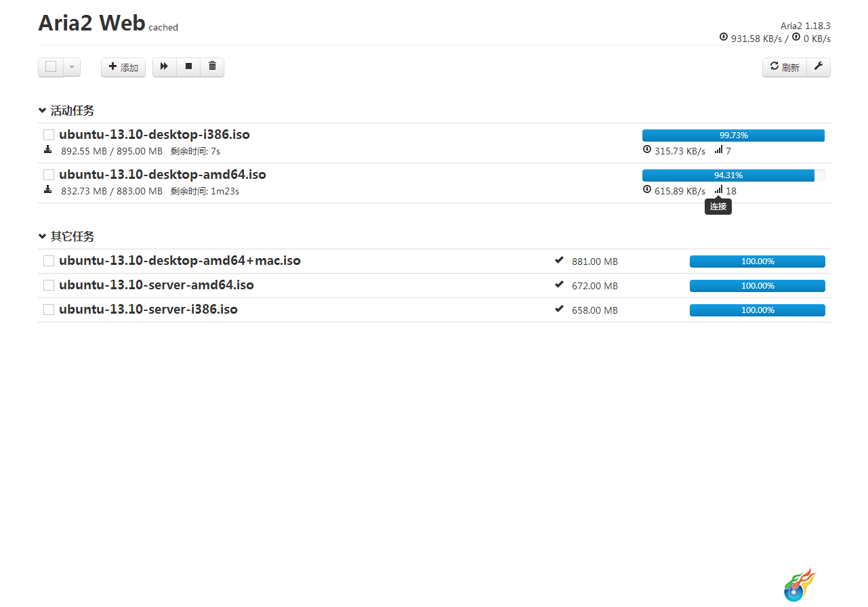Check ubuntu-13.10-server-amd64.iso checkbox
This screenshot has width=868, height=607.
(49, 285)
